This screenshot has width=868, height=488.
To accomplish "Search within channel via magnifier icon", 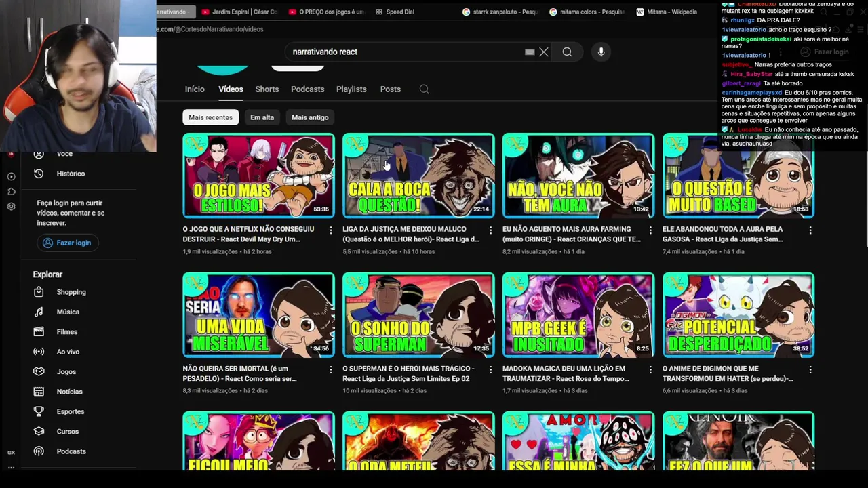I will [x=424, y=89].
